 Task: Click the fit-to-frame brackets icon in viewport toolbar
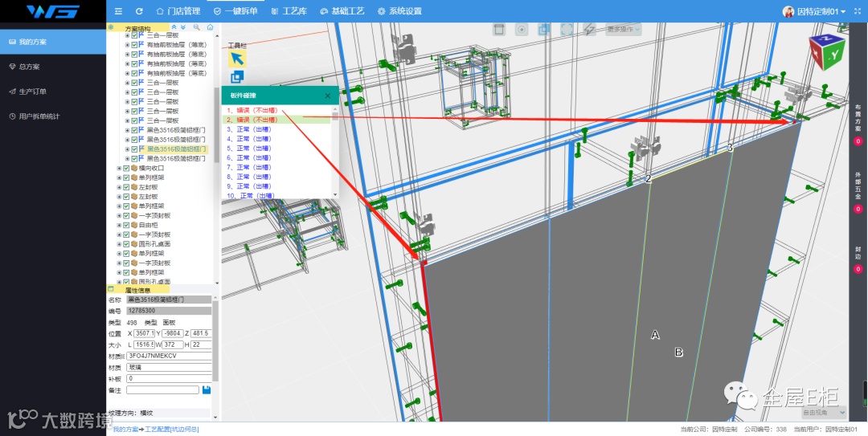(567, 30)
